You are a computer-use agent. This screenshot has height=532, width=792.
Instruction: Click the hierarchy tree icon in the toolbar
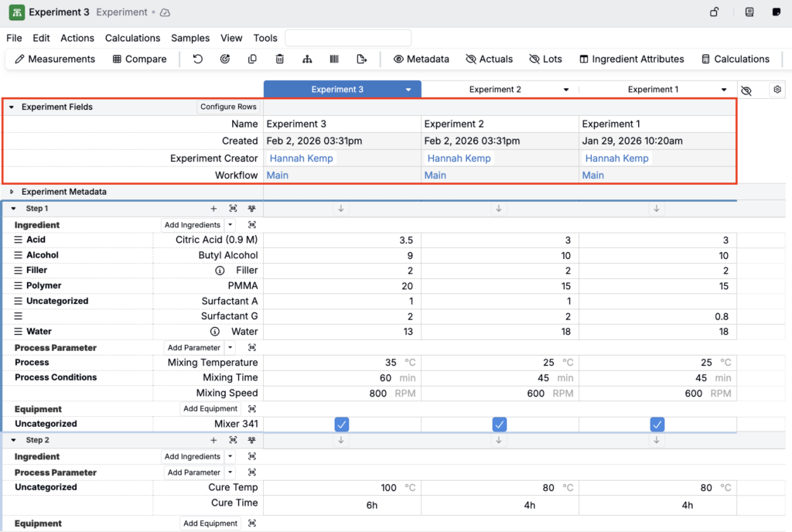pos(307,59)
